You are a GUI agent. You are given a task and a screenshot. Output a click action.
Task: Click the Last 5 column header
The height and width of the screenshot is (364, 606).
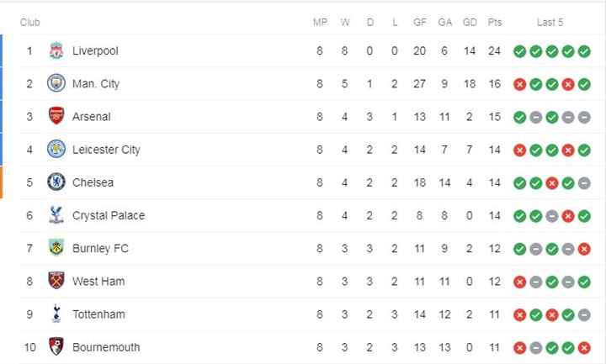click(x=550, y=23)
